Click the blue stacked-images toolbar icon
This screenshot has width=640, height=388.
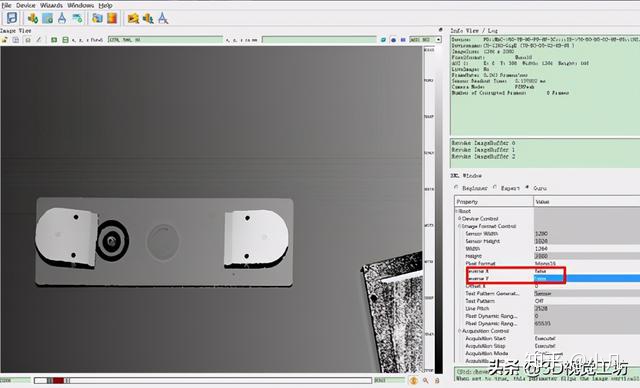[x=97, y=18]
